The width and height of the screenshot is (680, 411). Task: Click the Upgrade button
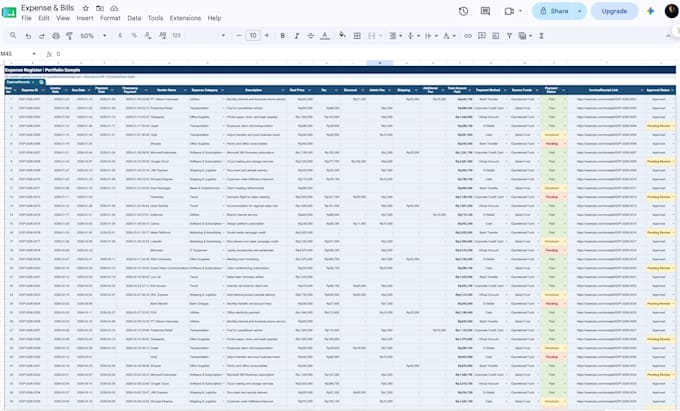coord(614,11)
